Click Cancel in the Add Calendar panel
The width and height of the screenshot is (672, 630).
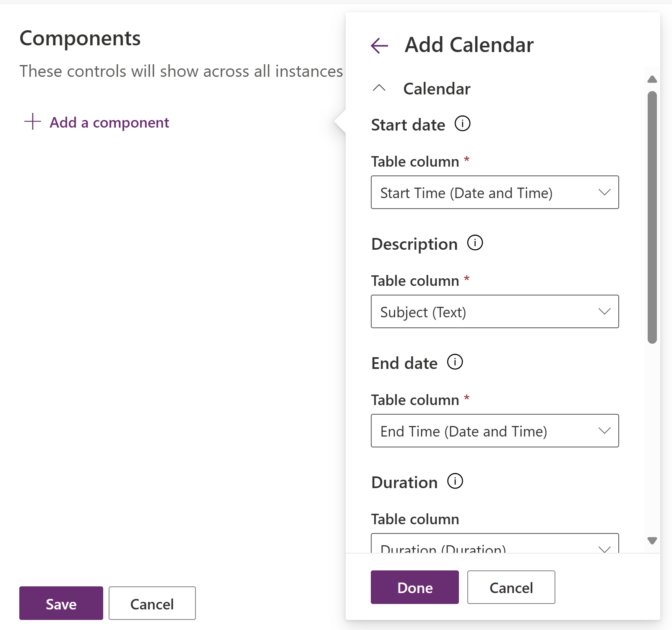click(x=511, y=588)
